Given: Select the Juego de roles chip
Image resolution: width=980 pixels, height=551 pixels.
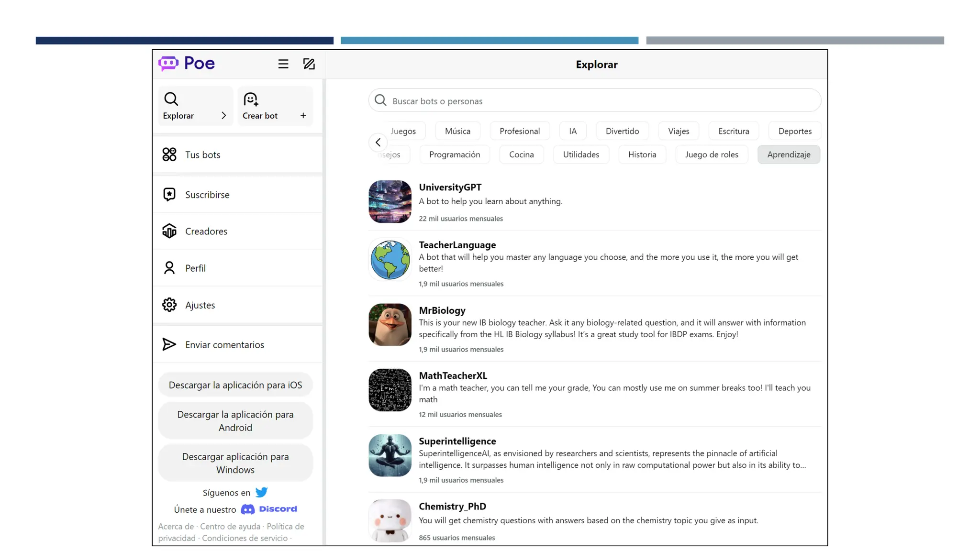Looking at the screenshot, I should coord(711,154).
